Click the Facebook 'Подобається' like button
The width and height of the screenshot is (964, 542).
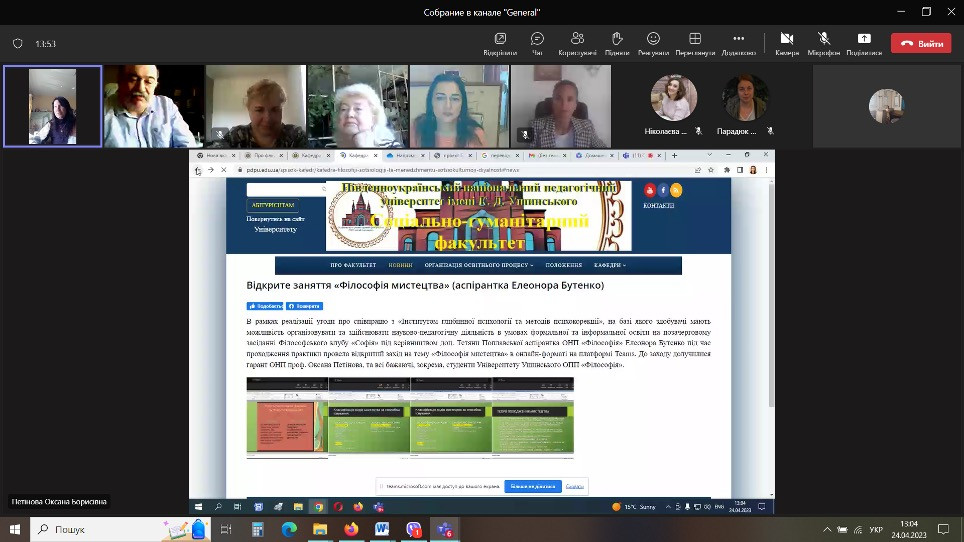pyautogui.click(x=265, y=305)
